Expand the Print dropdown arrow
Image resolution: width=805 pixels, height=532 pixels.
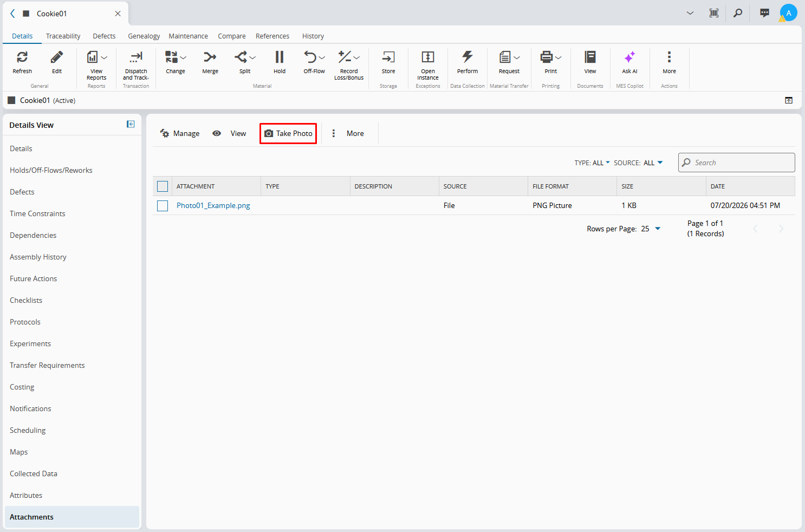tap(559, 57)
